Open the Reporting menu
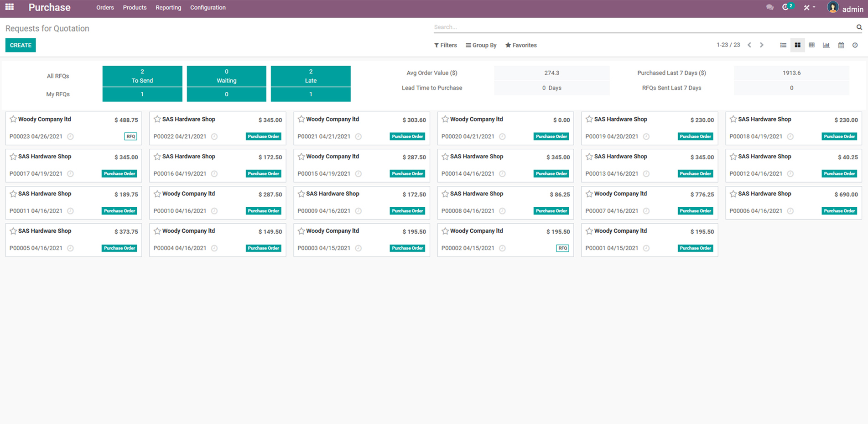The height and width of the screenshot is (424, 868). tap(168, 8)
